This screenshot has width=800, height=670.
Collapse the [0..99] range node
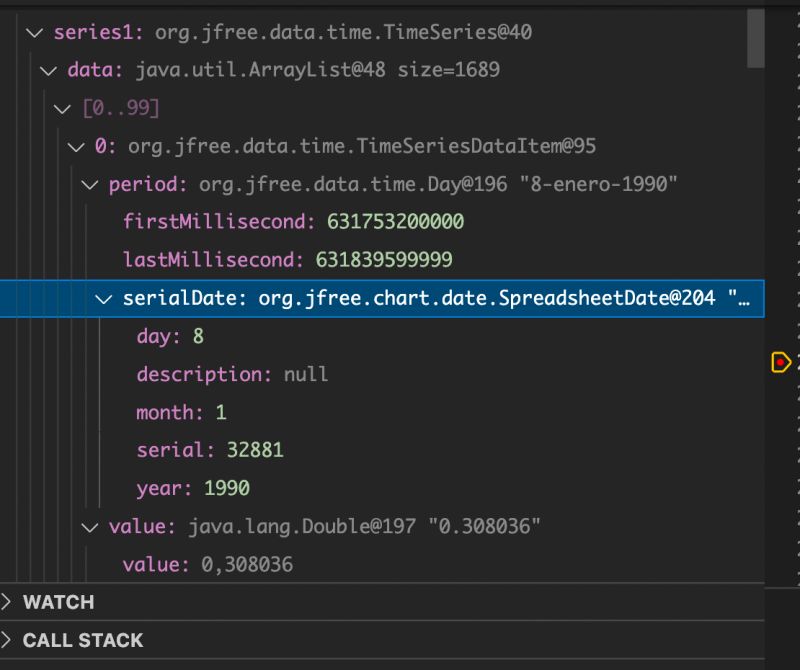(63, 108)
